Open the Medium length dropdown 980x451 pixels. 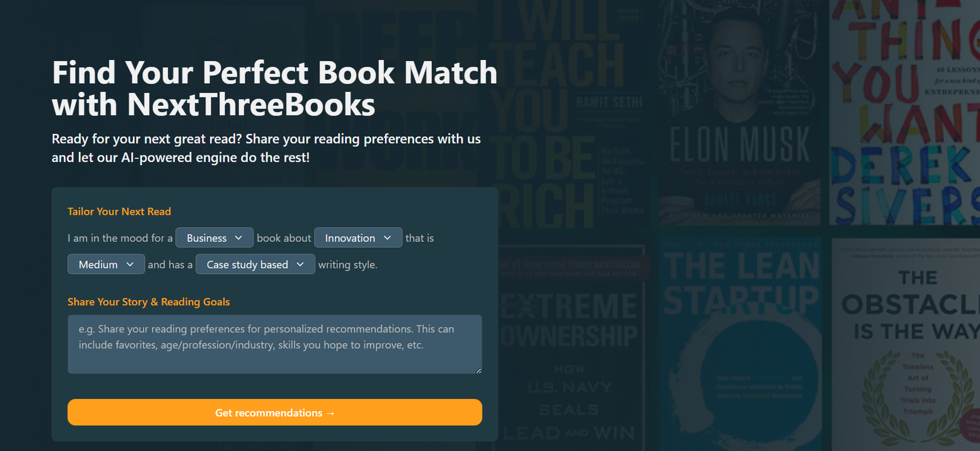click(106, 264)
